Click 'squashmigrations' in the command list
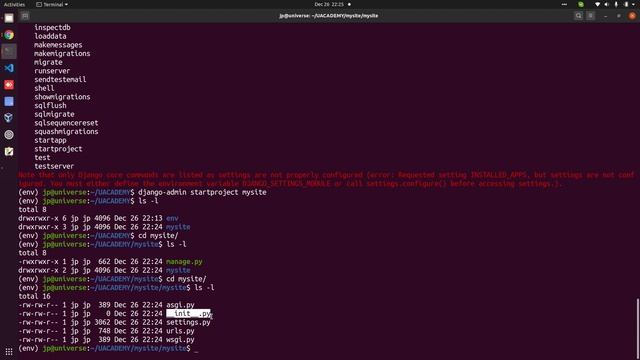 (x=66, y=131)
